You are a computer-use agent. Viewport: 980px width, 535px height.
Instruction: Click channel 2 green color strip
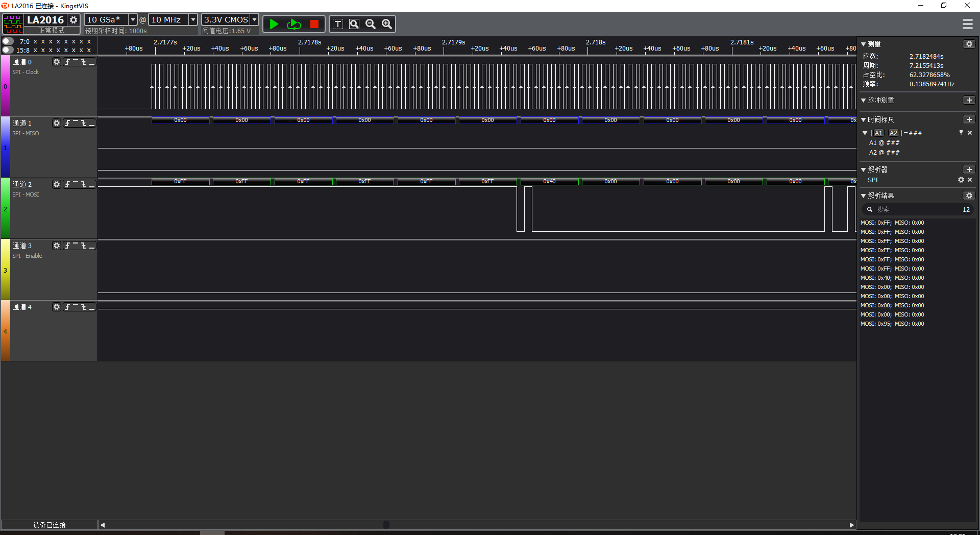5,208
